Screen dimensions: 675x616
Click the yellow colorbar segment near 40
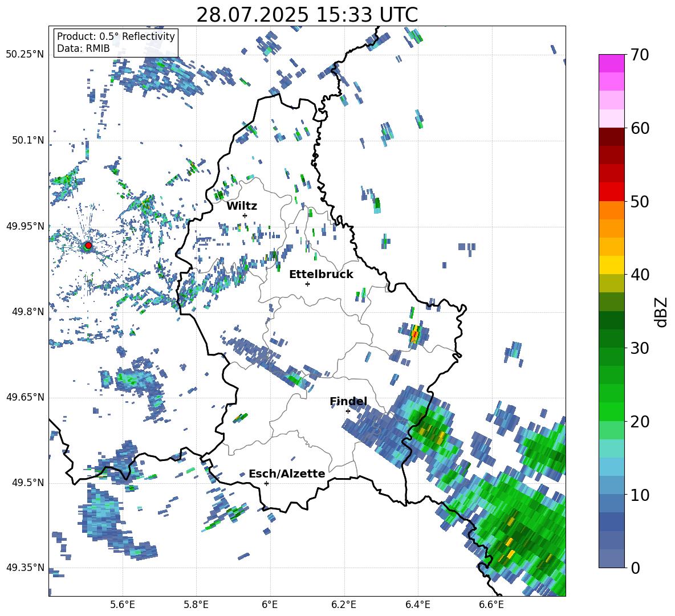point(611,265)
